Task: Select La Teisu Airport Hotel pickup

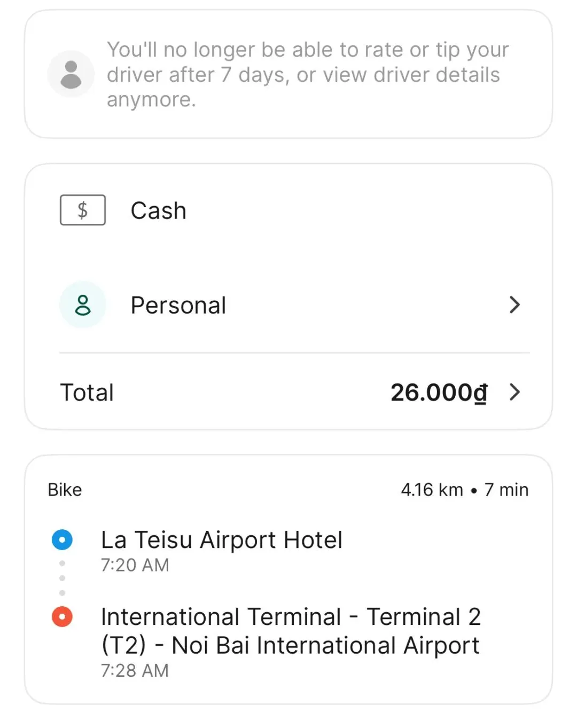Action: click(x=222, y=540)
